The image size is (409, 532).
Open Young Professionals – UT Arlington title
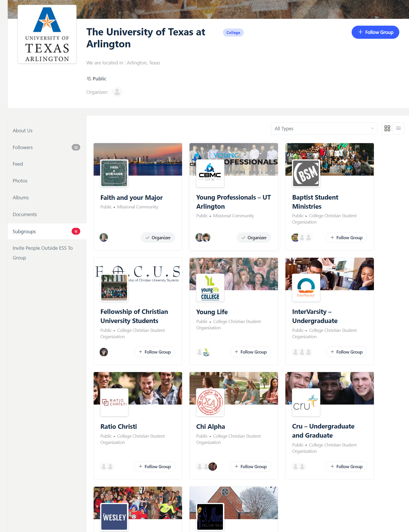(x=233, y=202)
